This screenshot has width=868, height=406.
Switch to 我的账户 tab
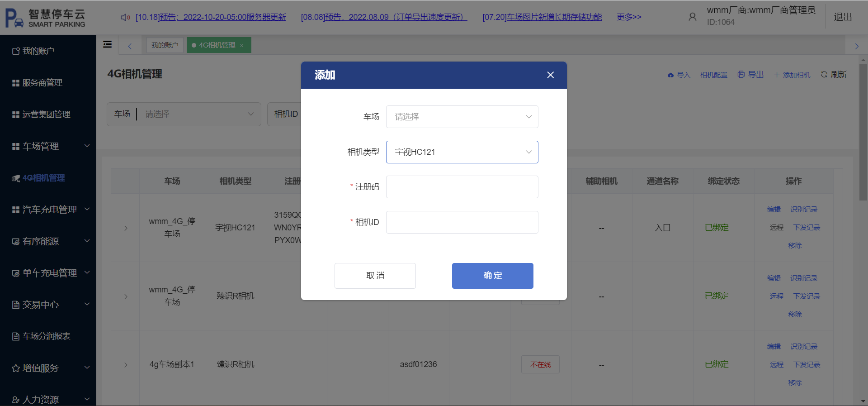165,45
